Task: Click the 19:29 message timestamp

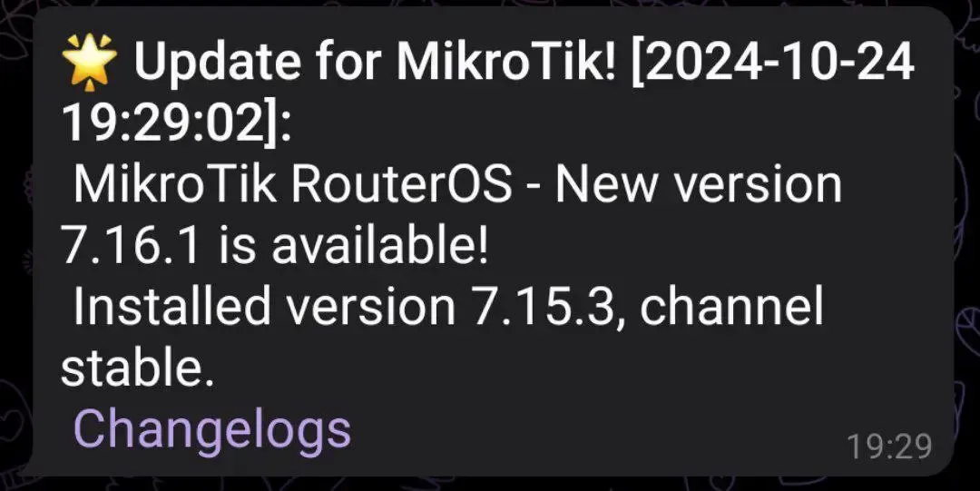Action: [889, 447]
